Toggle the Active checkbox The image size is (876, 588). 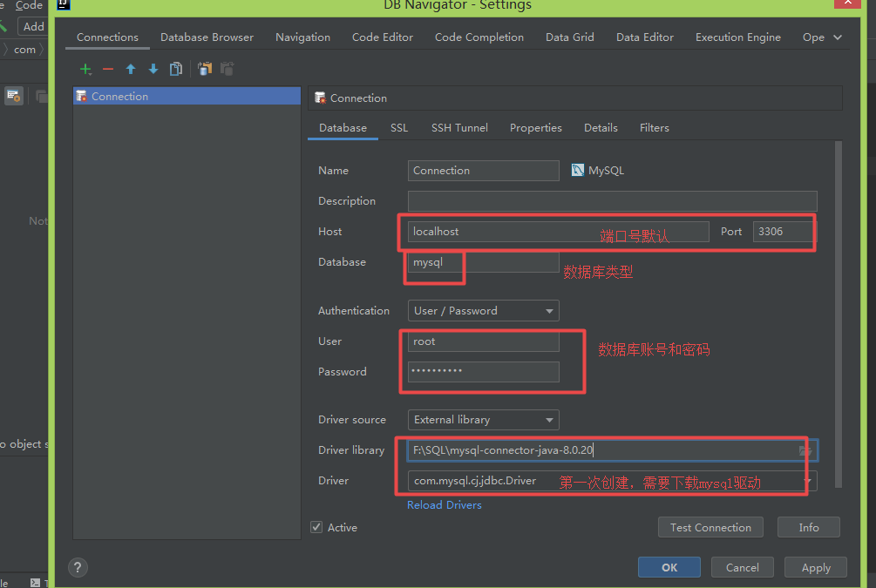coord(316,527)
